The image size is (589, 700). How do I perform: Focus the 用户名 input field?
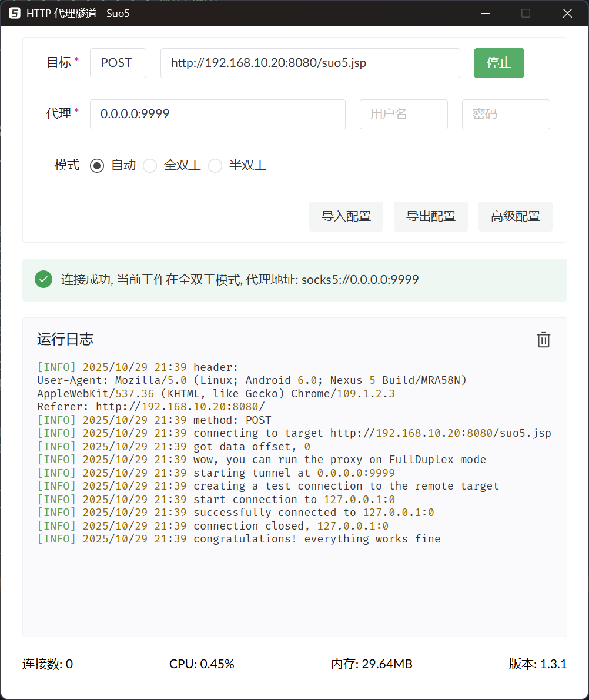[x=403, y=114]
